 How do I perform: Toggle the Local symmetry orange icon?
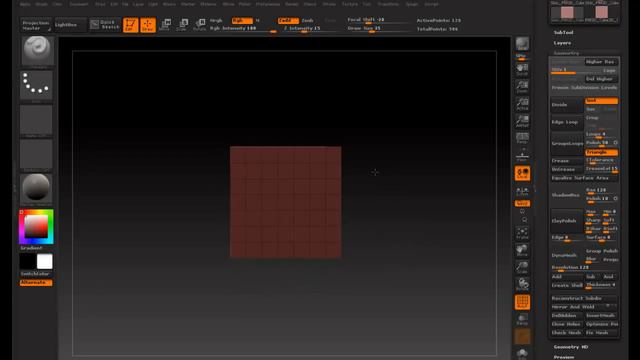522,173
